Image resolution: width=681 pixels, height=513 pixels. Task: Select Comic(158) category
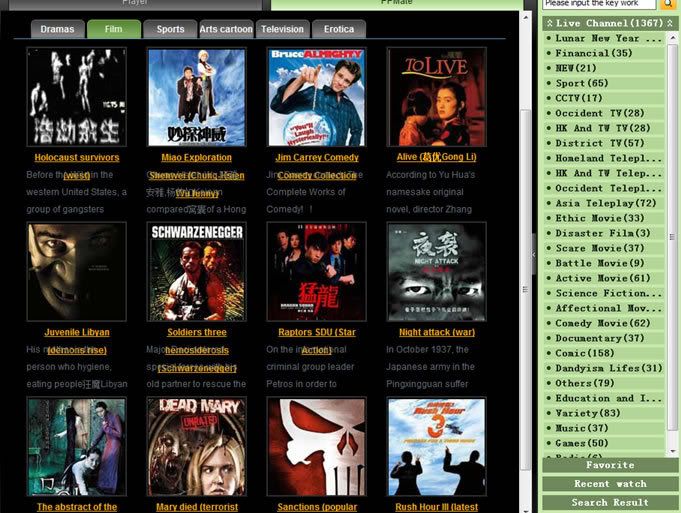(604, 353)
